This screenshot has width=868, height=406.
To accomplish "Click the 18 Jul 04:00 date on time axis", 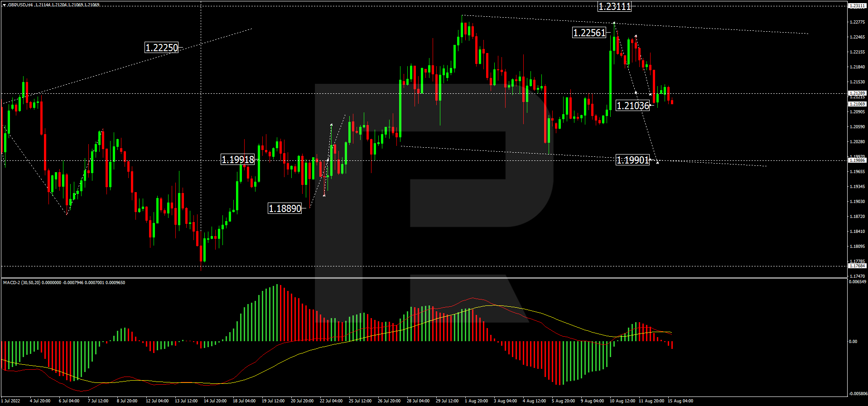I will (x=244, y=401).
